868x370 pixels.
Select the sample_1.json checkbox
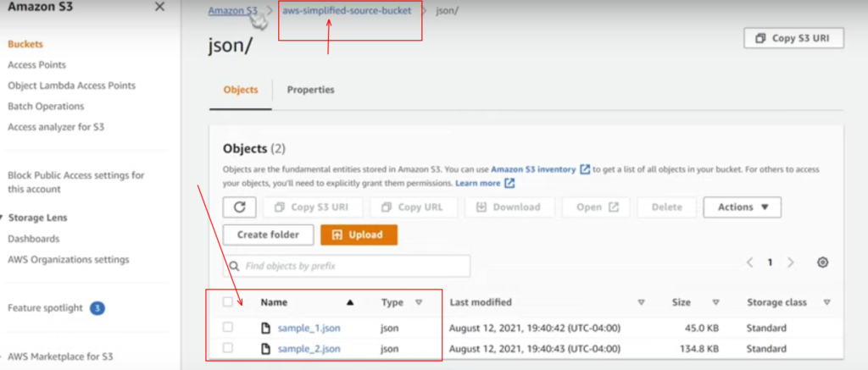227,328
